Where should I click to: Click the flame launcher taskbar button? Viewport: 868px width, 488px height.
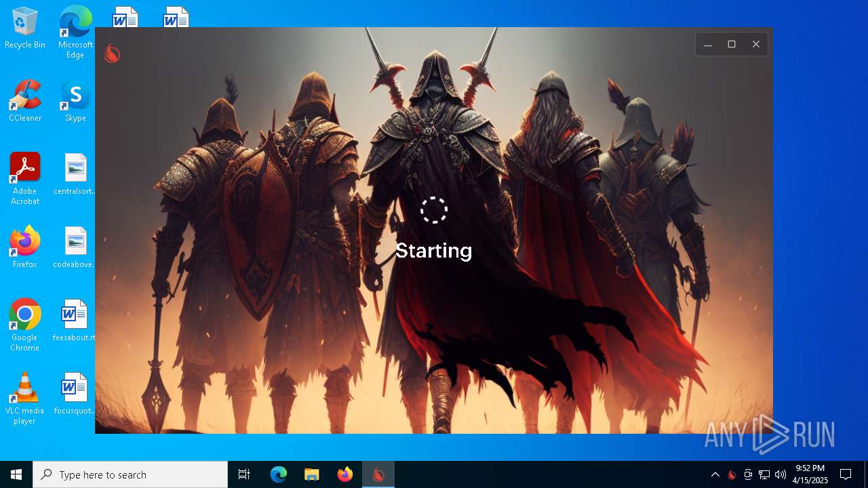(x=378, y=474)
